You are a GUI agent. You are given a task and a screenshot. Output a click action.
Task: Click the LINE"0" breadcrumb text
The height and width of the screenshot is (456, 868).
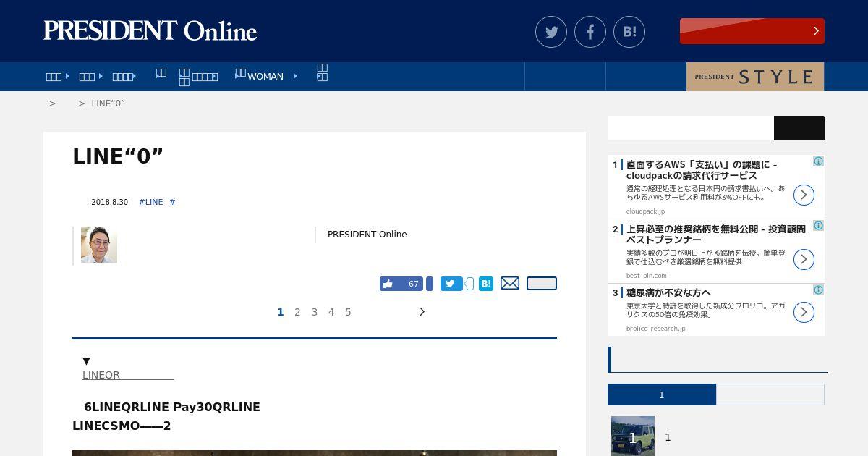(108, 104)
